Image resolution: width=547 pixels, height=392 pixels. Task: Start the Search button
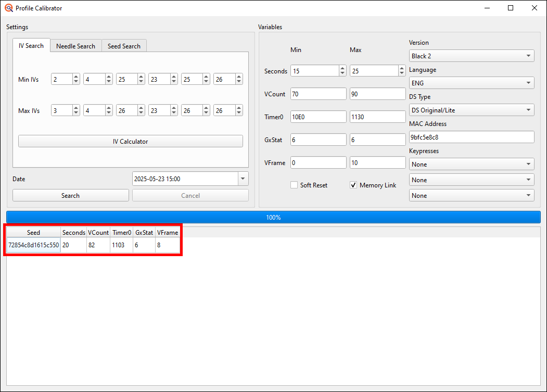70,195
